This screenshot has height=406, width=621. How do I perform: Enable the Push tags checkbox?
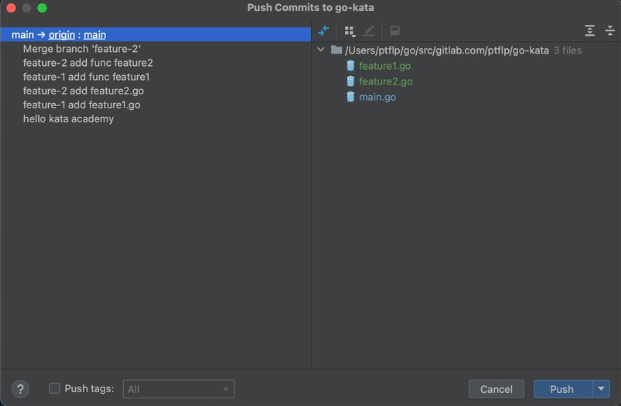[55, 389]
